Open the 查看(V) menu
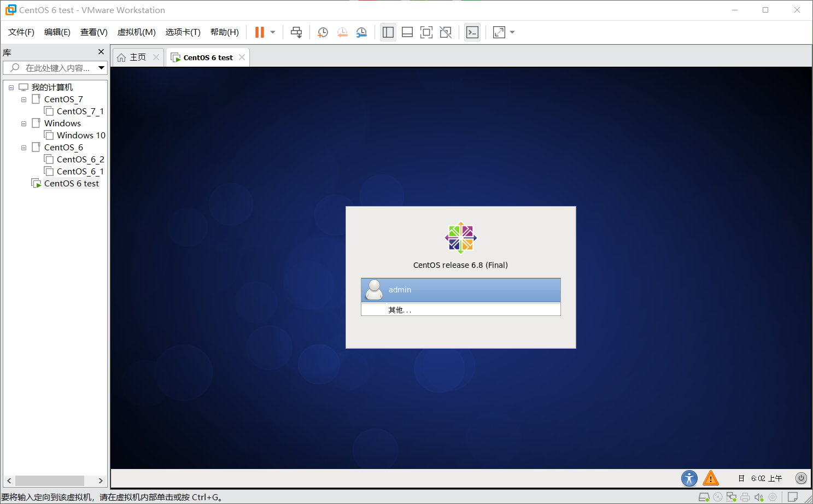Image resolution: width=813 pixels, height=504 pixels. point(94,32)
